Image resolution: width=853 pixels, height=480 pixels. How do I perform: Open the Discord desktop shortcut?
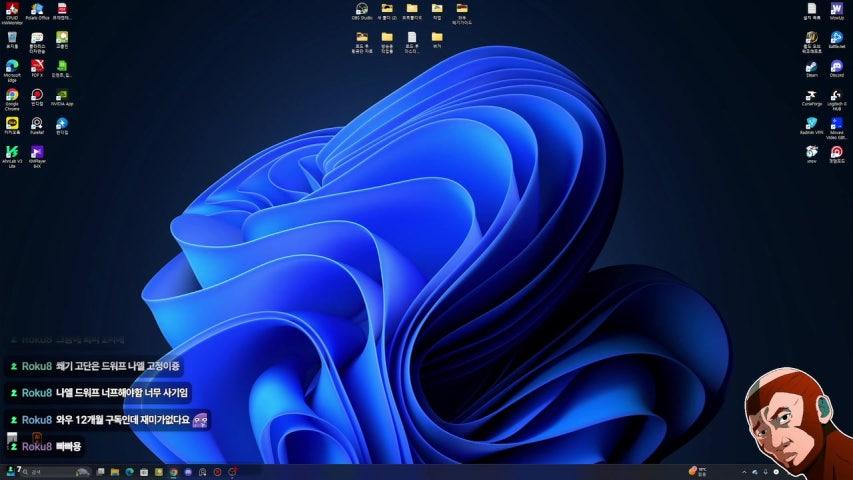836,66
